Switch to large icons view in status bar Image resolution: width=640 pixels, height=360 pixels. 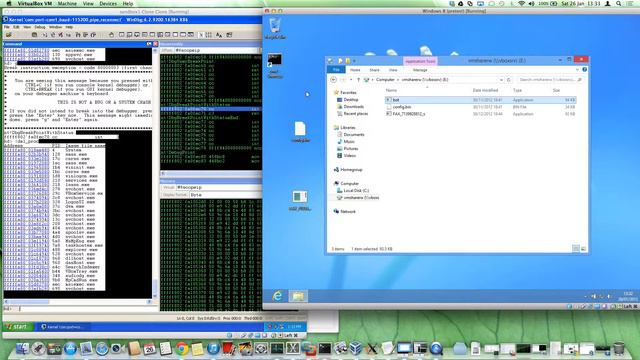[583, 249]
